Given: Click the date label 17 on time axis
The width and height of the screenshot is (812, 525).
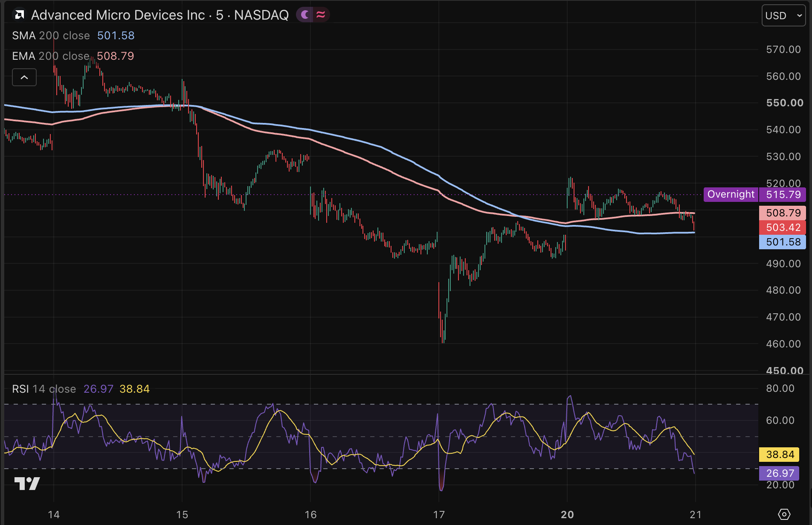Looking at the screenshot, I should pyautogui.click(x=439, y=515).
